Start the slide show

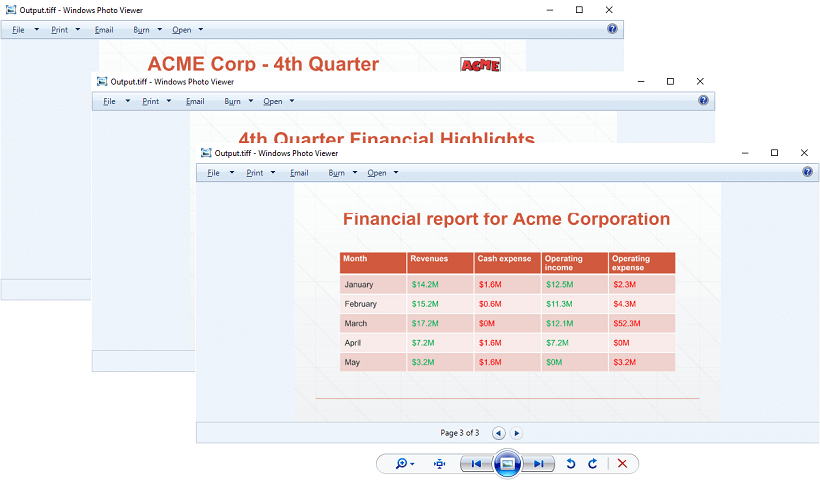pos(507,464)
